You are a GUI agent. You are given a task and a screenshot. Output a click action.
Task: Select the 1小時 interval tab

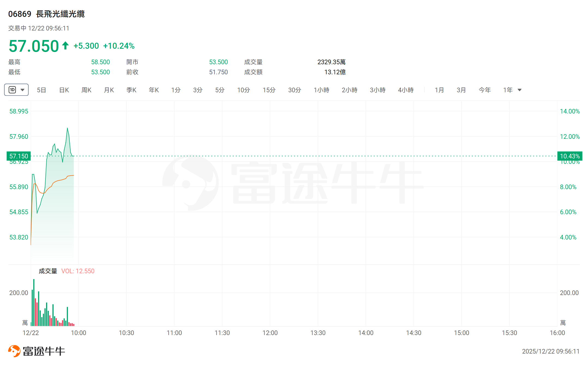coord(322,90)
